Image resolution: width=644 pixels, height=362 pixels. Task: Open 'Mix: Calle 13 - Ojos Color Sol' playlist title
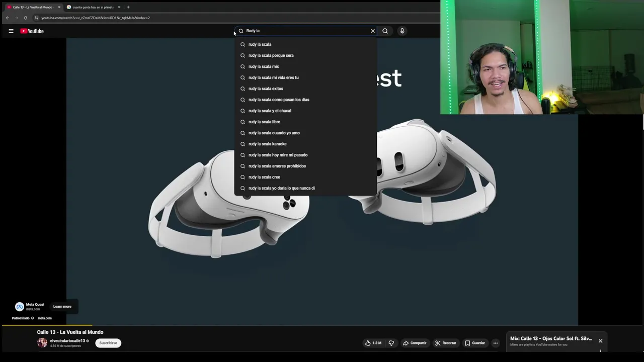click(551, 338)
